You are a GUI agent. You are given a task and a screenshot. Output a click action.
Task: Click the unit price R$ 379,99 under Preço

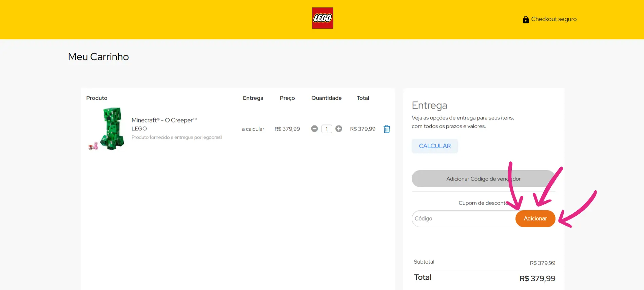(287, 129)
